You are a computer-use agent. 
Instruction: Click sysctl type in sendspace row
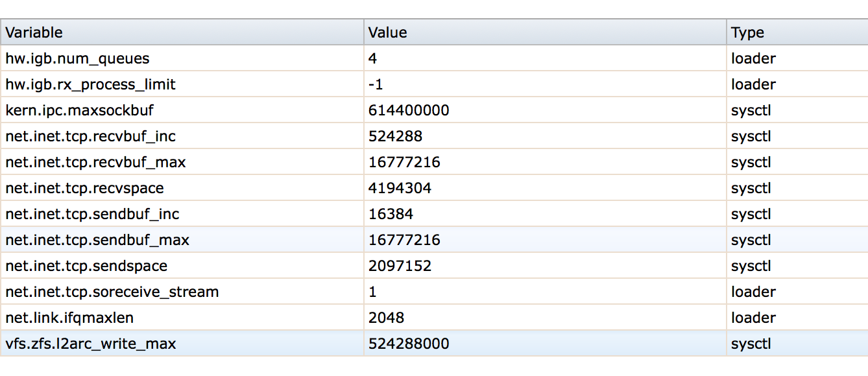pos(751,266)
